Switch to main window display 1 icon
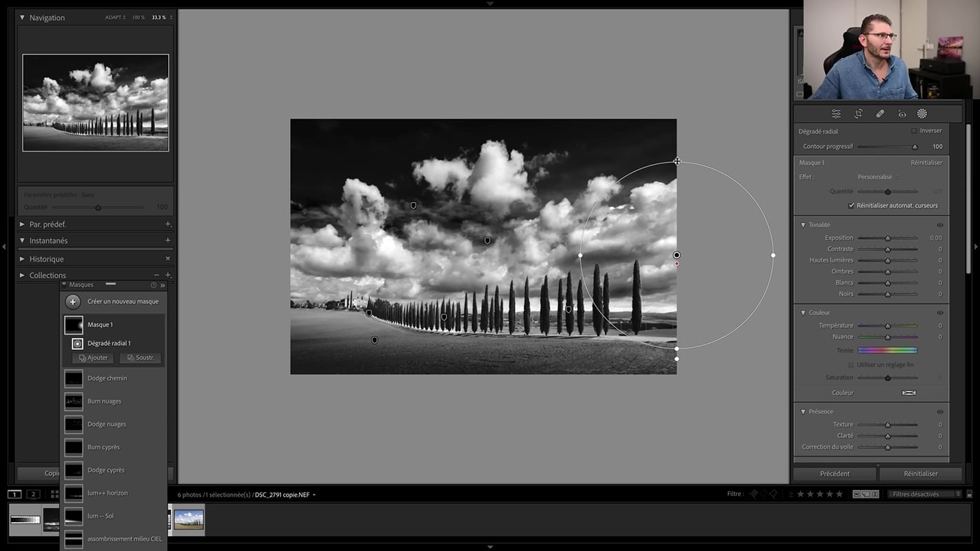The height and width of the screenshot is (551, 980). pyautogui.click(x=14, y=495)
